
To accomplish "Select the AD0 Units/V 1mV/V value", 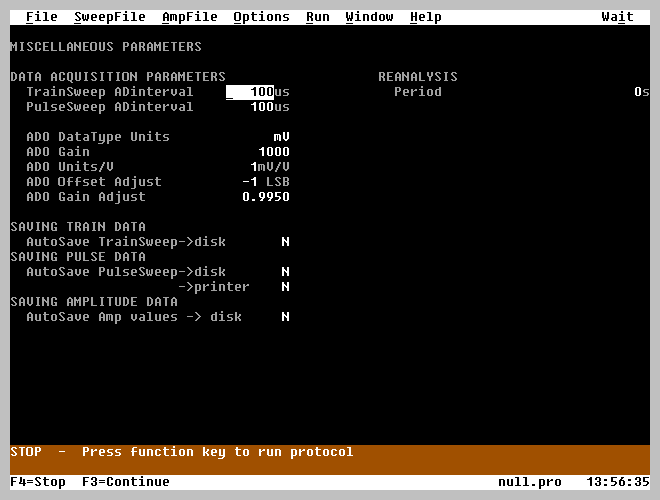I will click(269, 167).
